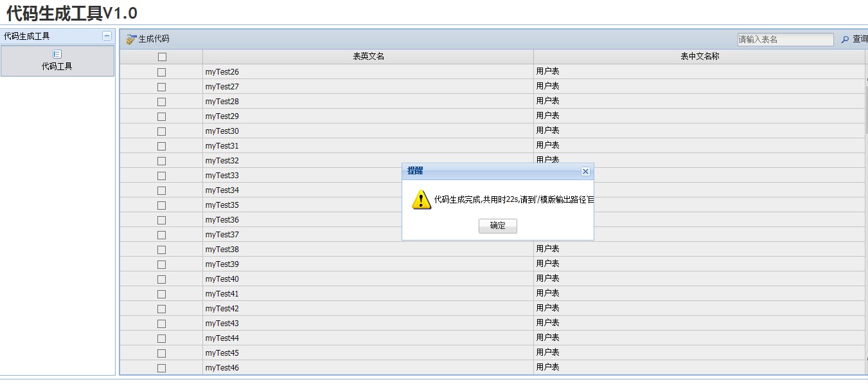Viewport: 868px width, 384px height.
Task: Select the myTest43 cell
Action: [368, 324]
